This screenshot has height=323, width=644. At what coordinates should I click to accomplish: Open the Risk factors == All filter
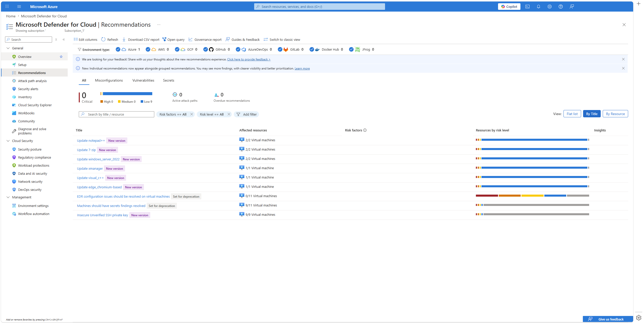pos(173,114)
